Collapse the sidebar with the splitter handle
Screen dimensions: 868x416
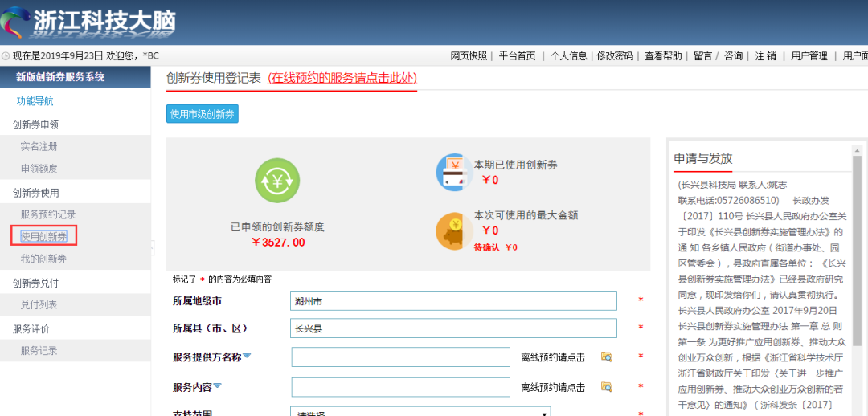(152, 248)
